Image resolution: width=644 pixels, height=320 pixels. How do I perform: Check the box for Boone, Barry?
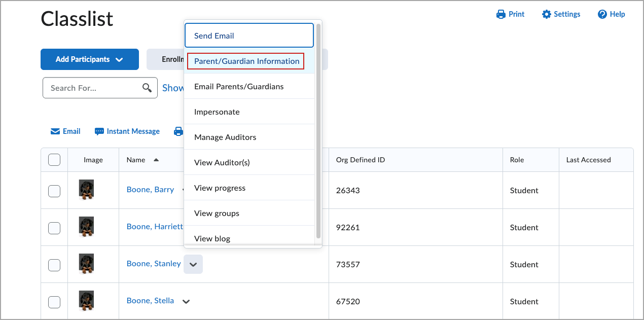click(54, 191)
